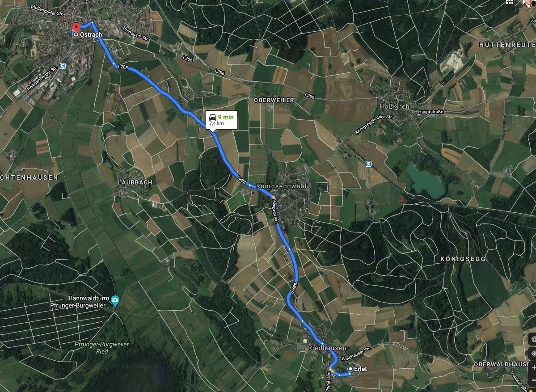Viewport: 536px width, 392px height.
Task: Select the train station icon near Heiligenberger Str.
Action: [x=63, y=66]
